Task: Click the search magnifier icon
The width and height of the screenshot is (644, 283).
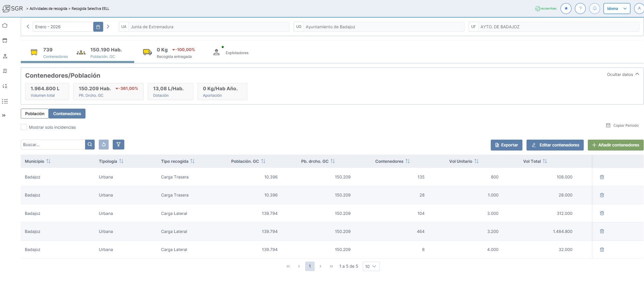Action: tap(90, 145)
